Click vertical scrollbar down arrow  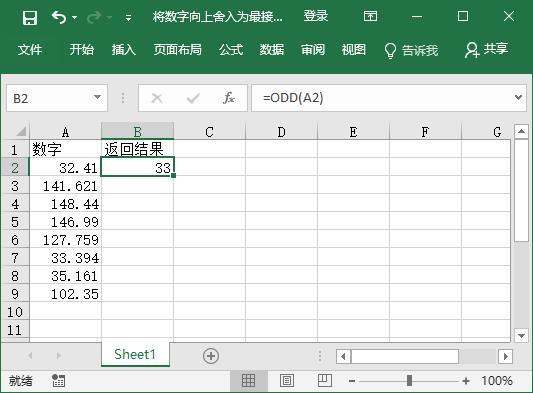(521, 336)
